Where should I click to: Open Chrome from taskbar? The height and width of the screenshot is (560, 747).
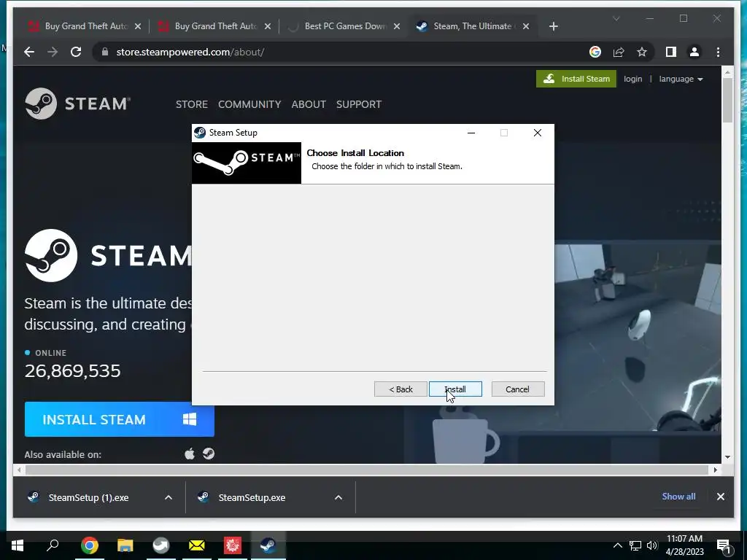pos(90,545)
